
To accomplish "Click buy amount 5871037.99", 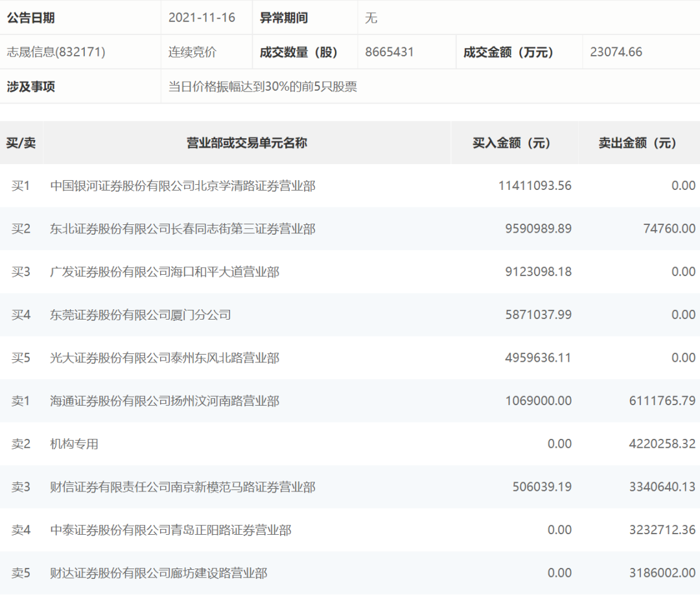I will (539, 314).
